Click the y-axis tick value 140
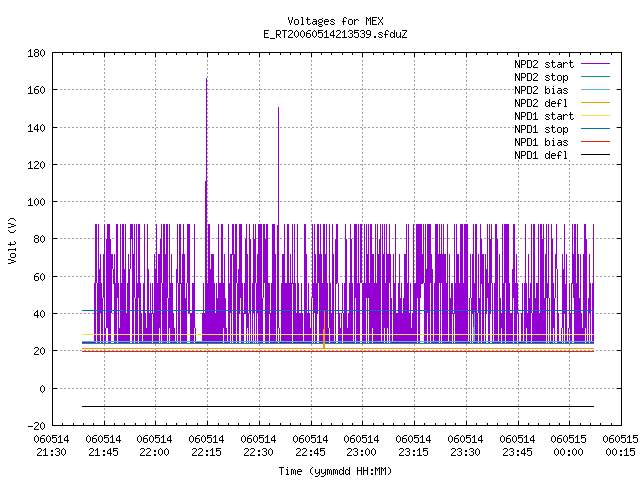The height and width of the screenshot is (480, 640). coord(36,128)
